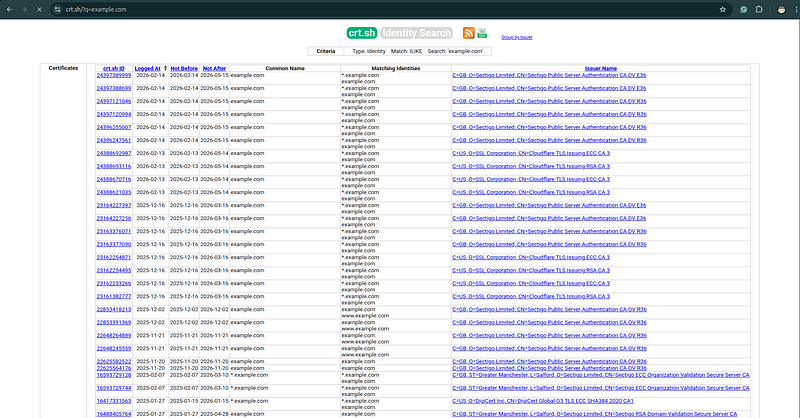Sort by the Issuer Name column header
Viewport: 800px width, 418px height.
click(x=601, y=68)
